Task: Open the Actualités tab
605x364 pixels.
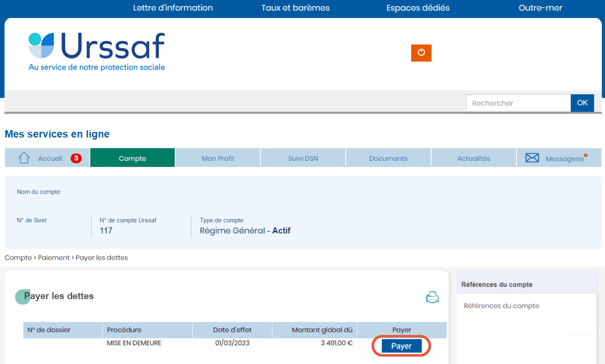Action: click(474, 158)
